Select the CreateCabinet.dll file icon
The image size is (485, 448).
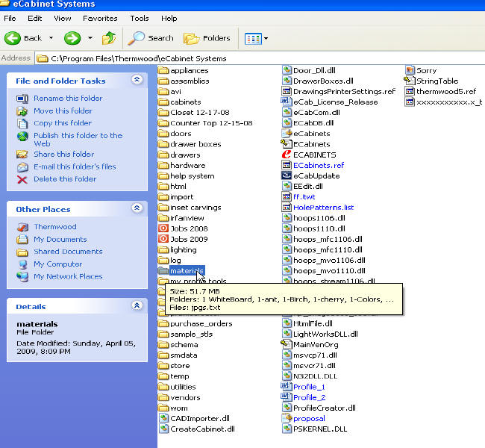pyautogui.click(x=163, y=429)
